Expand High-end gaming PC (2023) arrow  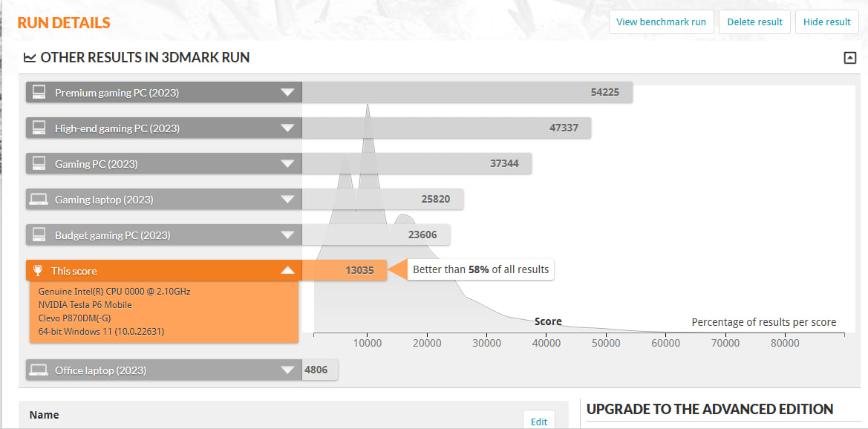pos(287,128)
